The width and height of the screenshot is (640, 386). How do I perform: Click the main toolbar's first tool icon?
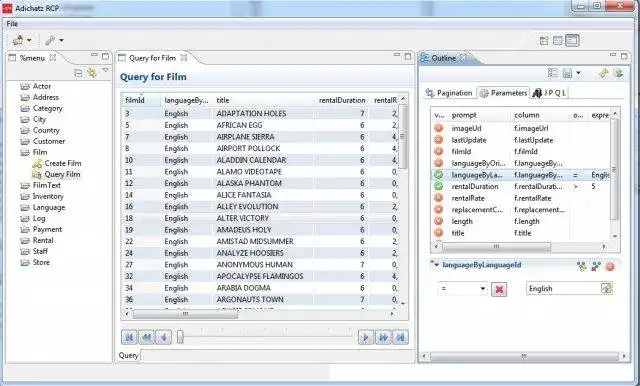[18, 40]
